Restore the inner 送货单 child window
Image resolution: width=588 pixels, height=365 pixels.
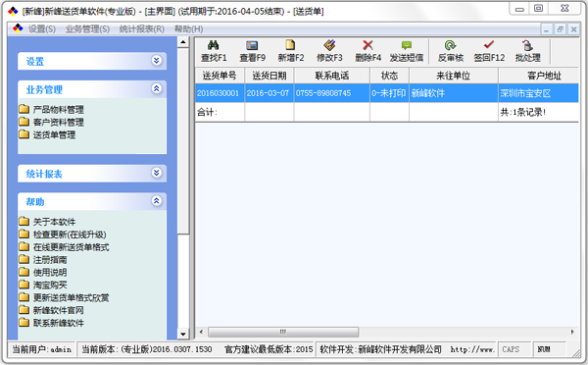(561, 28)
